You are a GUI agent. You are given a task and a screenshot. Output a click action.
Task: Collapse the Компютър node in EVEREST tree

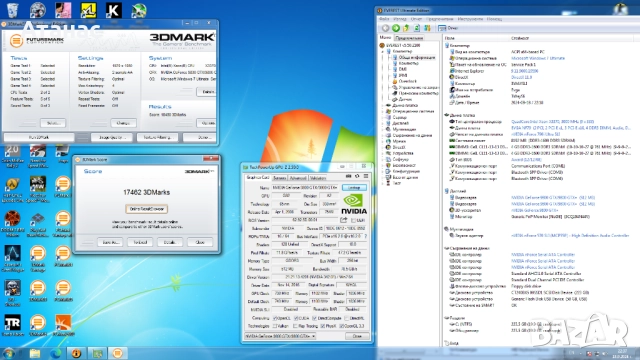(x=383, y=51)
